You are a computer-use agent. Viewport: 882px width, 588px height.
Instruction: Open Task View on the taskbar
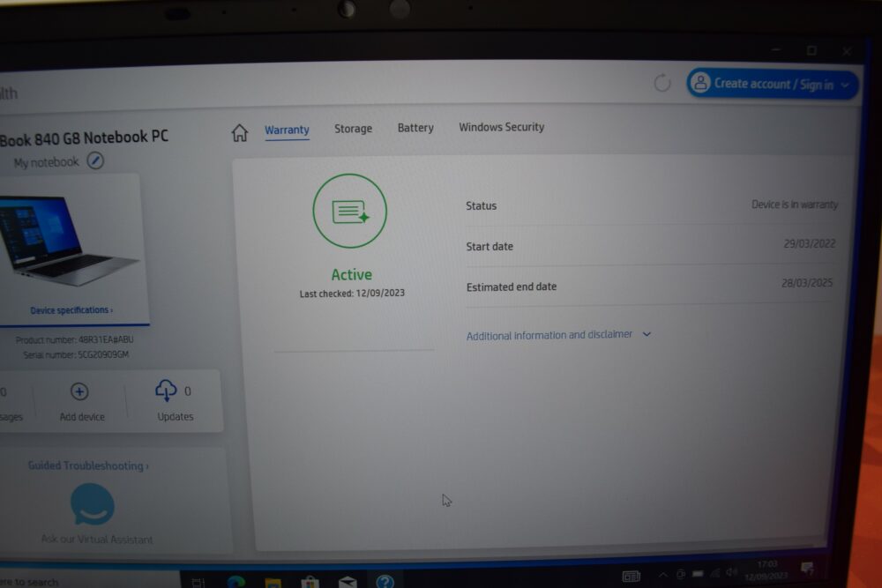(198, 583)
